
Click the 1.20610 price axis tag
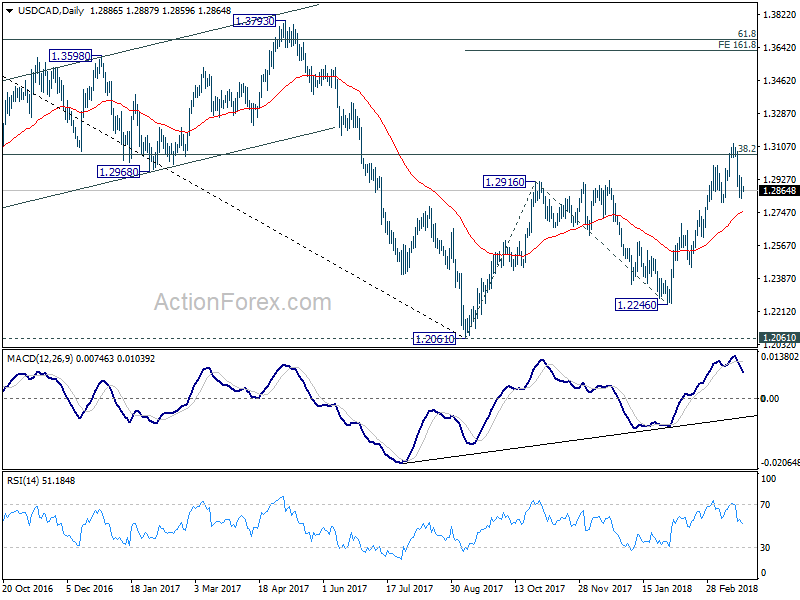click(779, 338)
